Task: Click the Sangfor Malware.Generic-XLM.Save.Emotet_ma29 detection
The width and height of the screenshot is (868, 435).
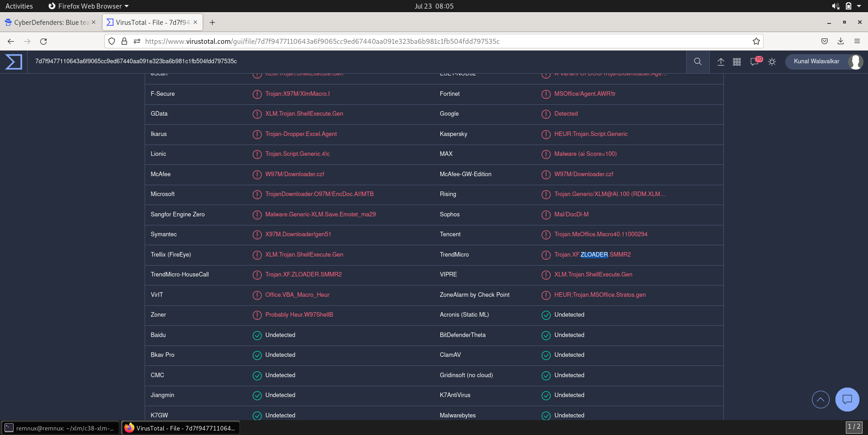Action: (x=321, y=215)
